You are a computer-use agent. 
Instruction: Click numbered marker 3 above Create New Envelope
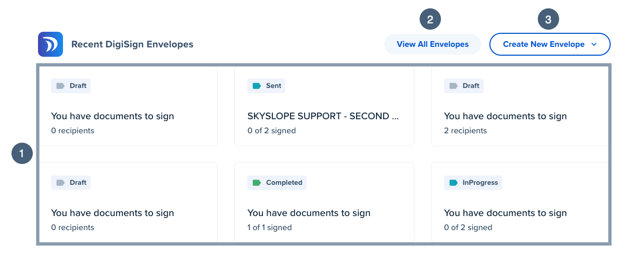coord(548,20)
